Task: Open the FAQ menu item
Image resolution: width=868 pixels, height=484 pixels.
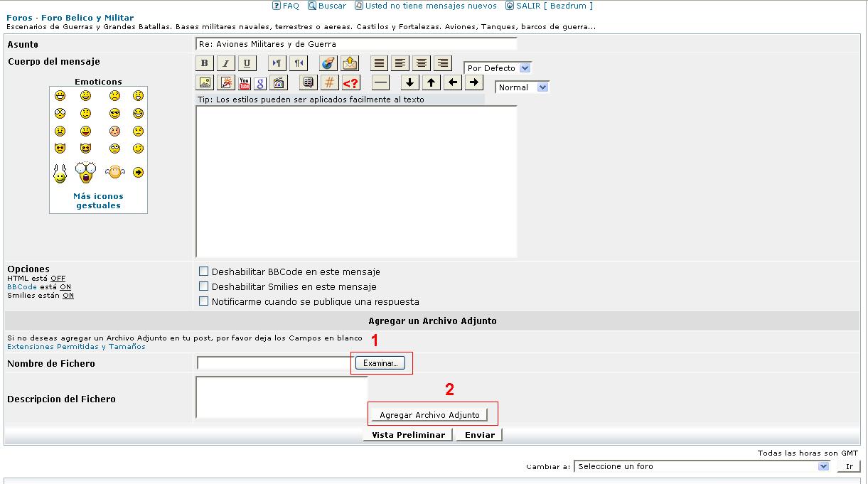Action: [x=286, y=6]
